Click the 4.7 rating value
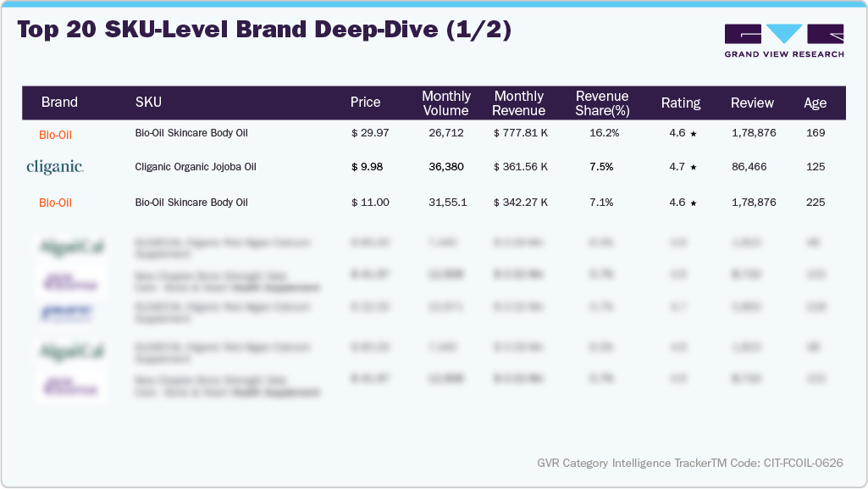The height and width of the screenshot is (489, 868). [x=677, y=167]
